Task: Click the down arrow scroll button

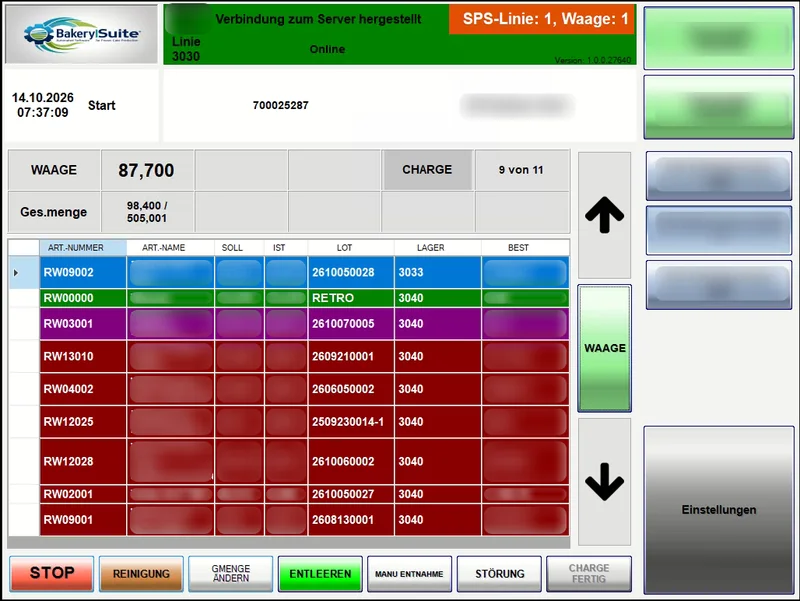Action: 604,481
